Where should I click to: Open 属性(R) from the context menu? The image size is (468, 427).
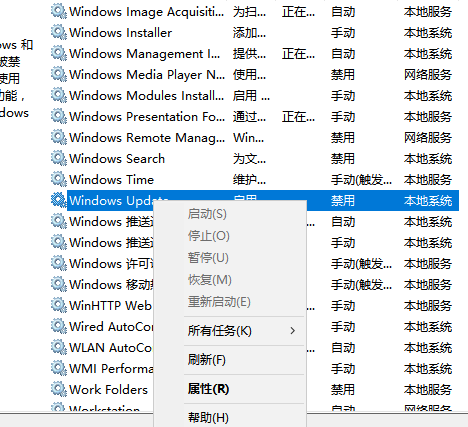tap(208, 389)
